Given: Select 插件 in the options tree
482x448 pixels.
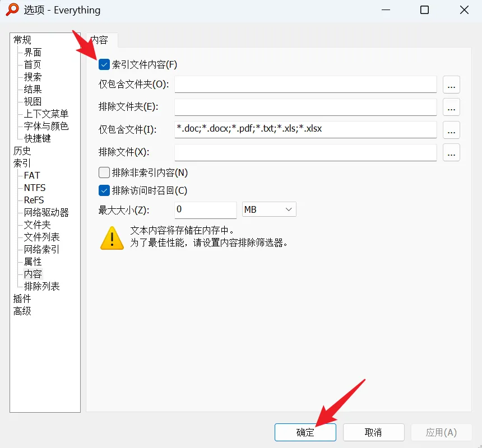Looking at the screenshot, I should (x=22, y=298).
